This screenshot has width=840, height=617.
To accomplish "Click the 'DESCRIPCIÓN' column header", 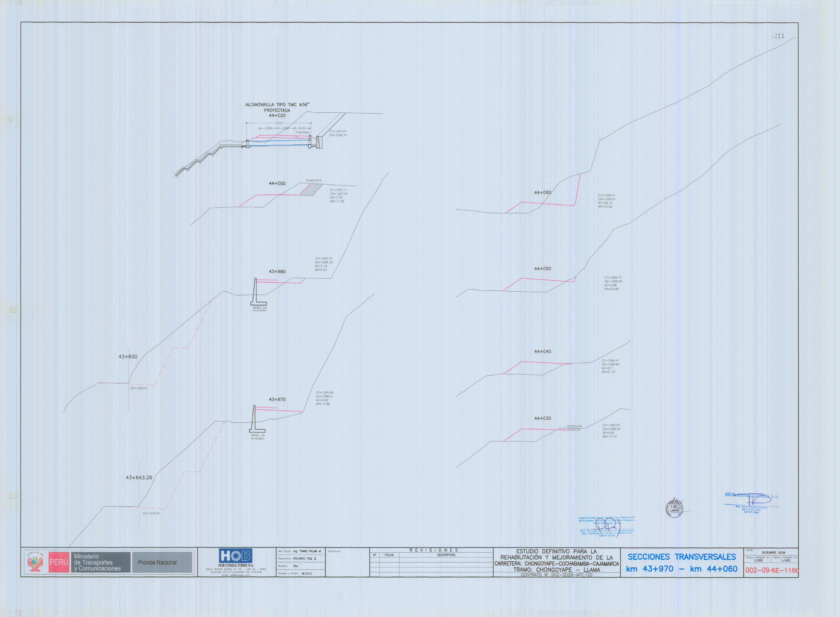I will pos(446,555).
